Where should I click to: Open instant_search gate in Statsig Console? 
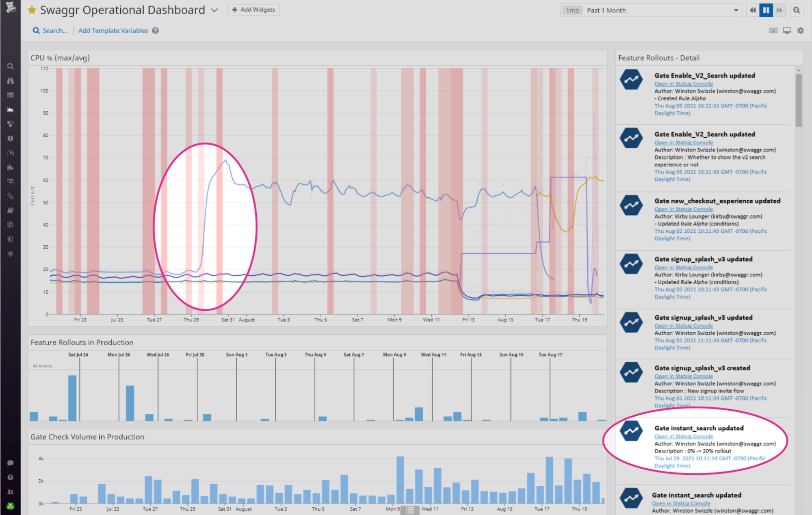(684, 436)
